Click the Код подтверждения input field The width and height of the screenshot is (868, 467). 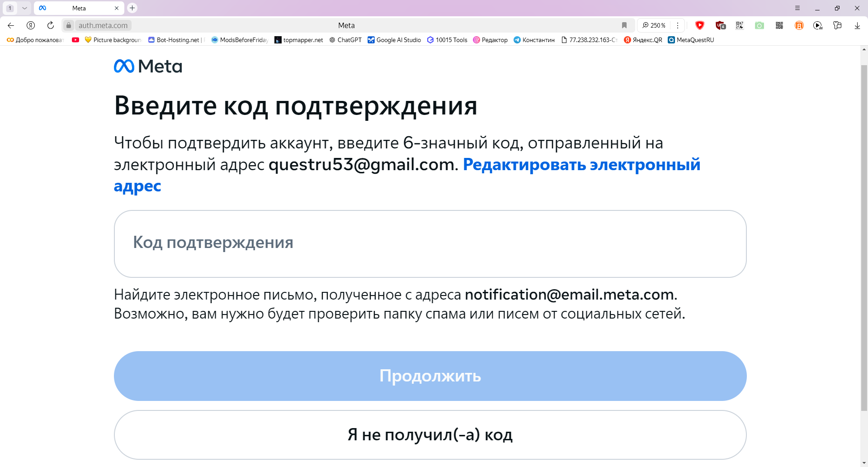pos(429,243)
